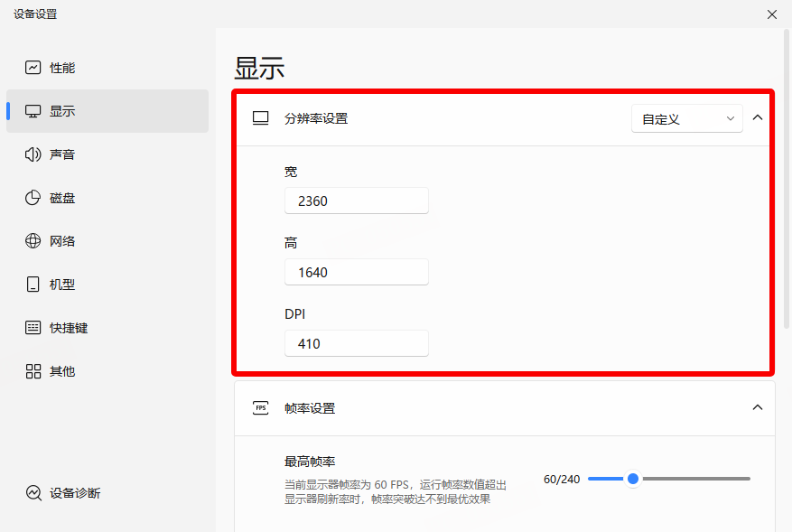Image resolution: width=792 pixels, height=532 pixels.
Task: Focus the 高 input field showing 1640
Action: [x=356, y=272]
